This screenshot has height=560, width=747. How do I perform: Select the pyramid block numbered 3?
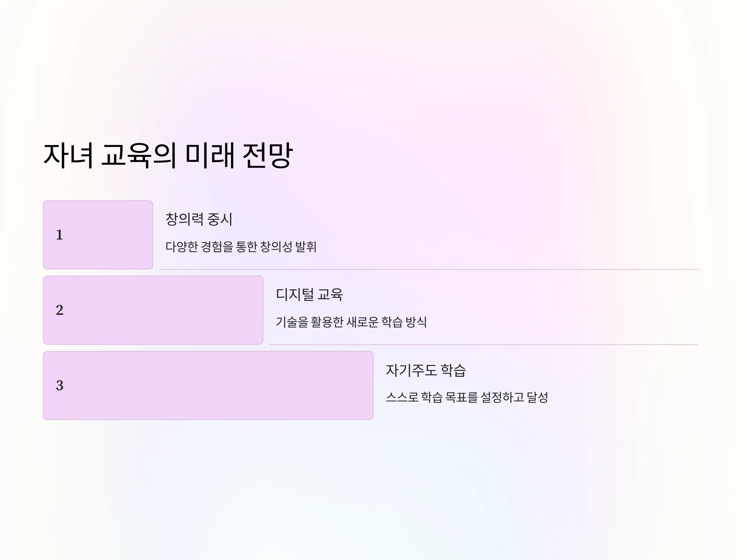208,385
